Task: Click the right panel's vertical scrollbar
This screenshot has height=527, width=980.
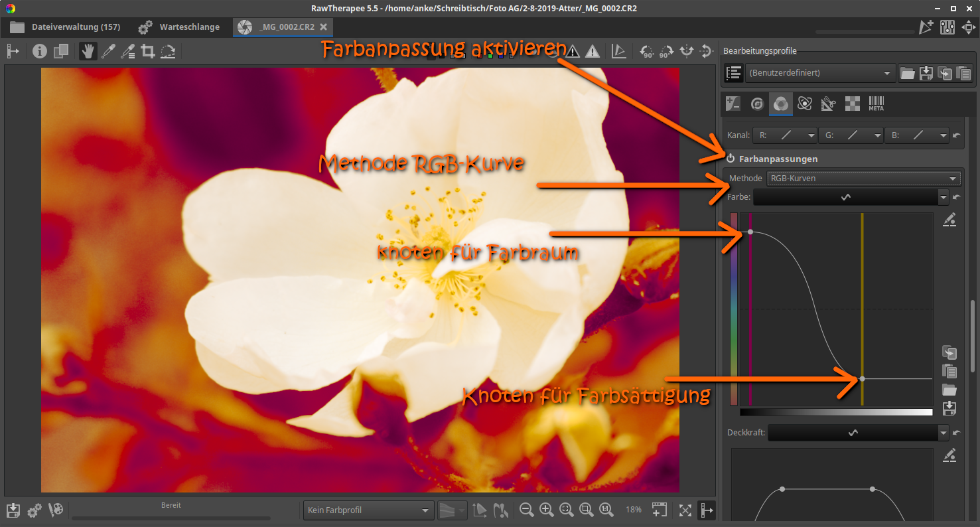Action: (972, 335)
